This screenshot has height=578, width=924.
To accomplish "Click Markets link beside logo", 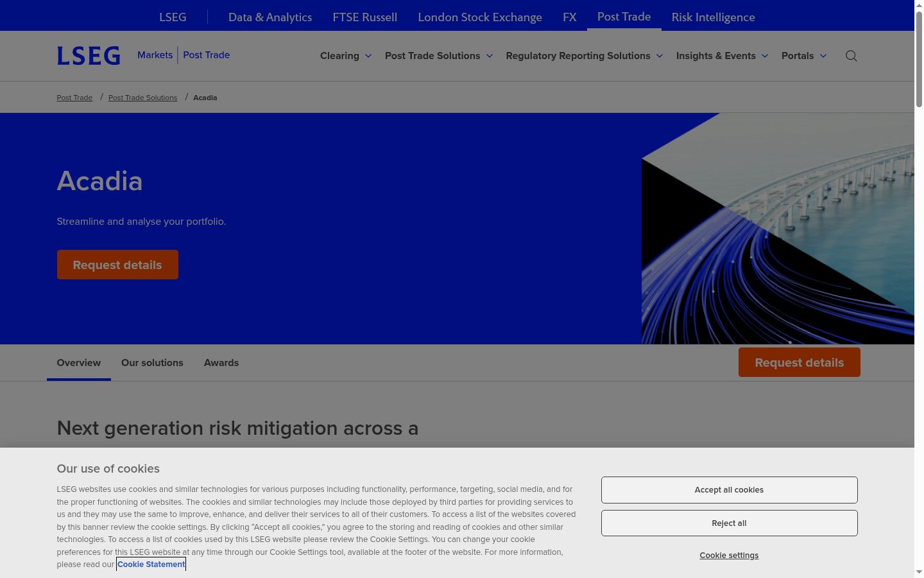I will (155, 55).
